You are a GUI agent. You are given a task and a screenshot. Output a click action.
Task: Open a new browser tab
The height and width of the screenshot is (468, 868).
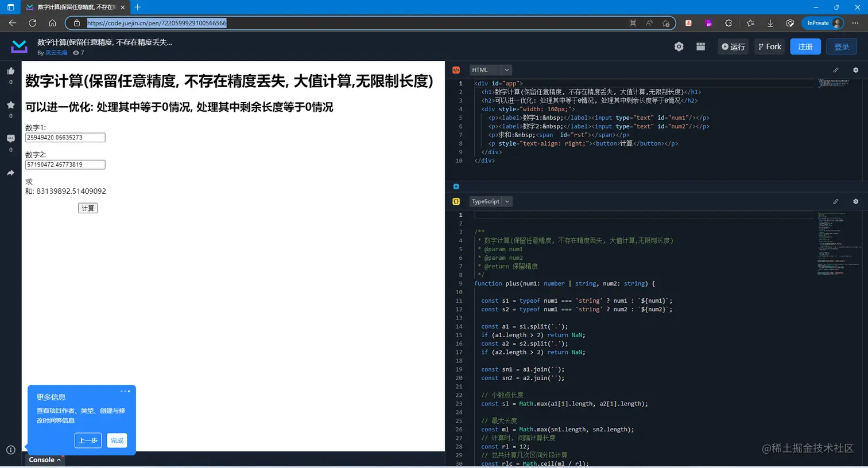coord(138,7)
